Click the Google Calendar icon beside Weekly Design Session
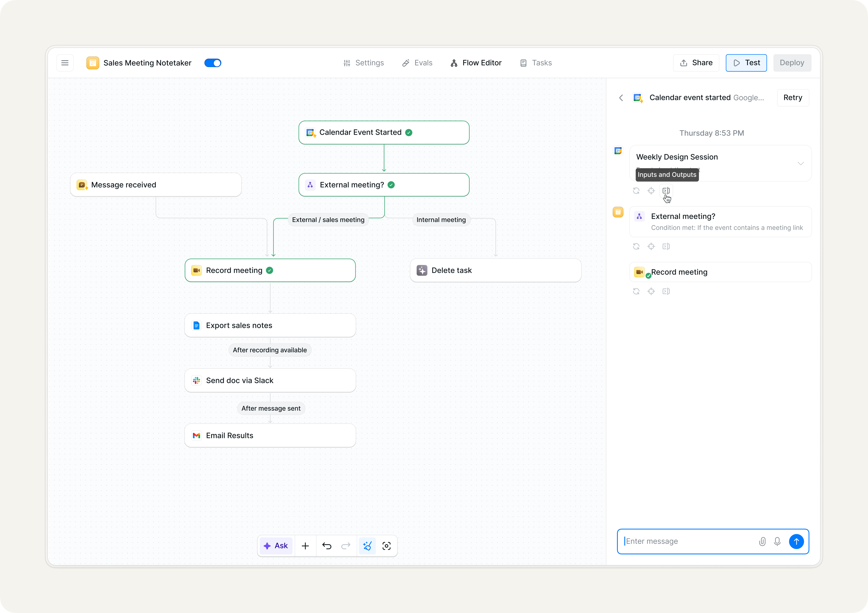The height and width of the screenshot is (613, 868). [x=618, y=151]
